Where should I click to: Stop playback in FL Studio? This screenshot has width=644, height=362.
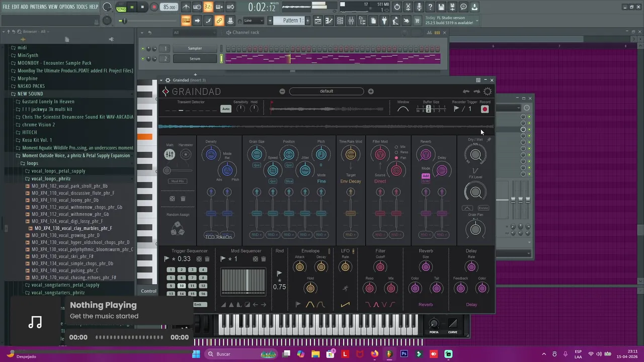(x=142, y=7)
